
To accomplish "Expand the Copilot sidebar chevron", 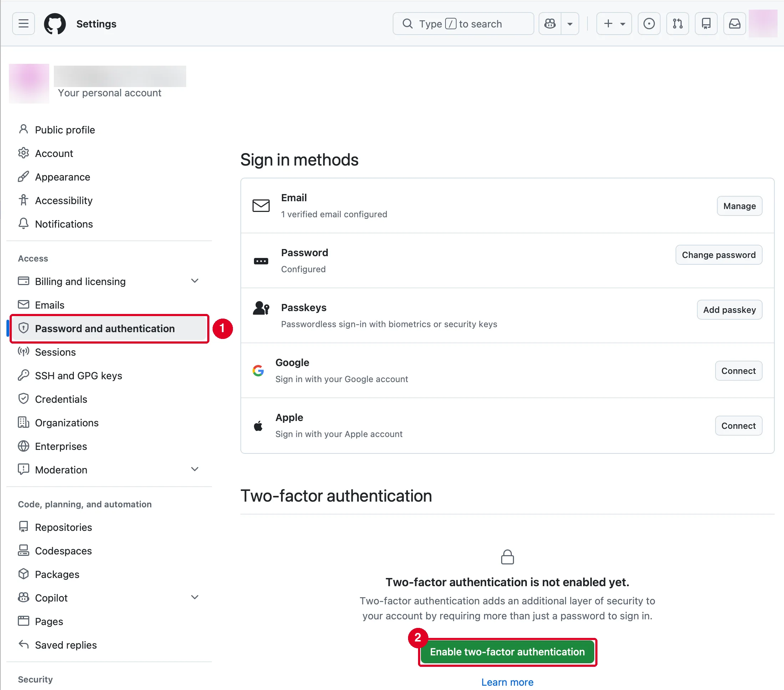I will [195, 597].
